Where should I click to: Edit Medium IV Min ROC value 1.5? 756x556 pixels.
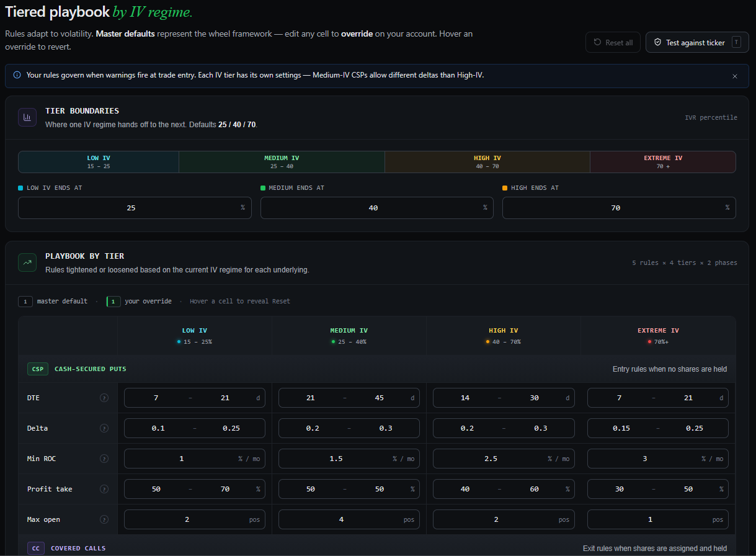pyautogui.click(x=336, y=459)
